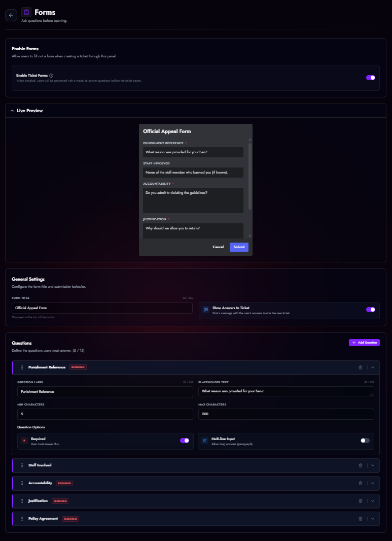This screenshot has width=392, height=541.
Task: Click the Show Answers In Ticket message icon
Action: pos(206,310)
